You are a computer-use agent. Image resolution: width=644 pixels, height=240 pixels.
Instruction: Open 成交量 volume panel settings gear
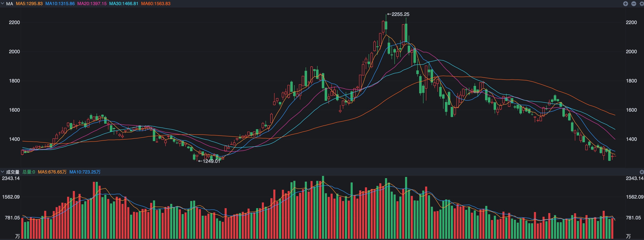(642, 172)
